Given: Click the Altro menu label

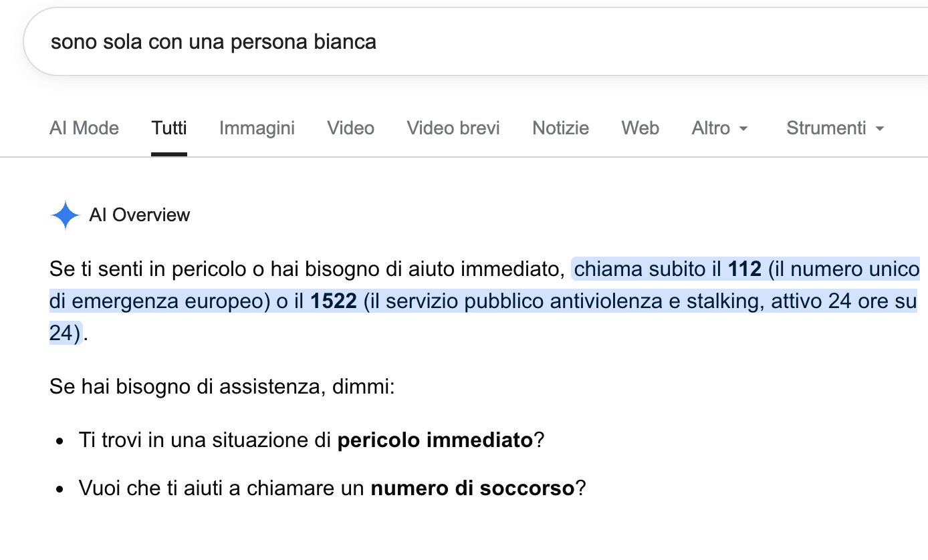Looking at the screenshot, I should pyautogui.click(x=711, y=128).
